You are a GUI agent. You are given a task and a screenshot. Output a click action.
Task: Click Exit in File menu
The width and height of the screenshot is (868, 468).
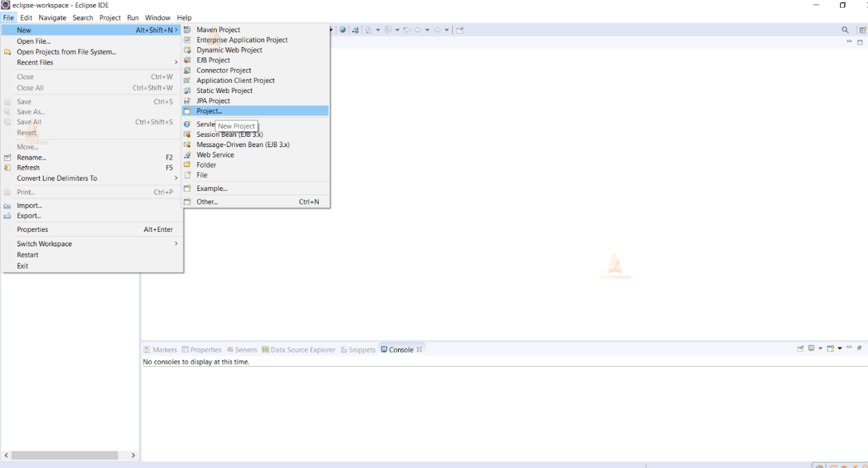92,265
